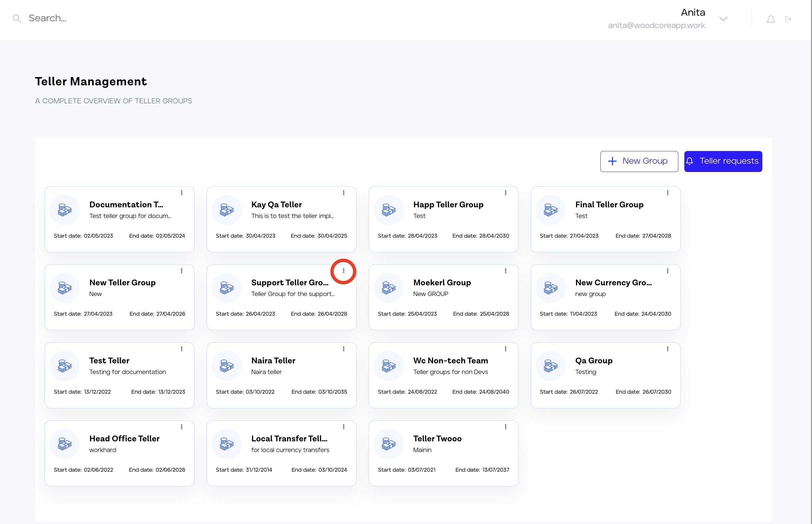Click the logout icon in header

click(x=788, y=19)
